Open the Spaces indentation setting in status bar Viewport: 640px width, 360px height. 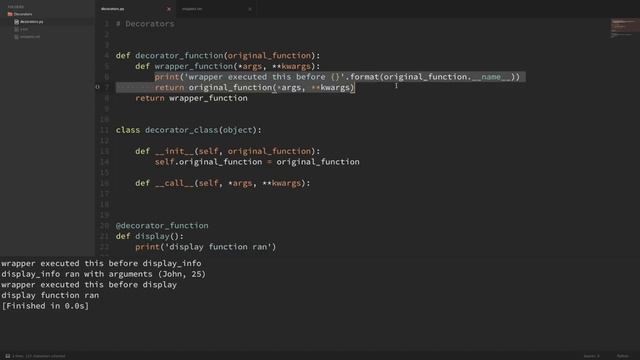click(591, 356)
